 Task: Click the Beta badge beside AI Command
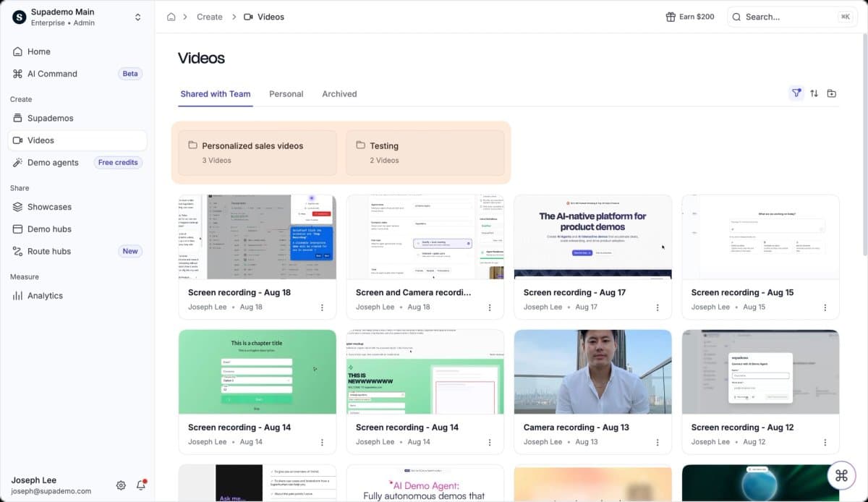(130, 74)
